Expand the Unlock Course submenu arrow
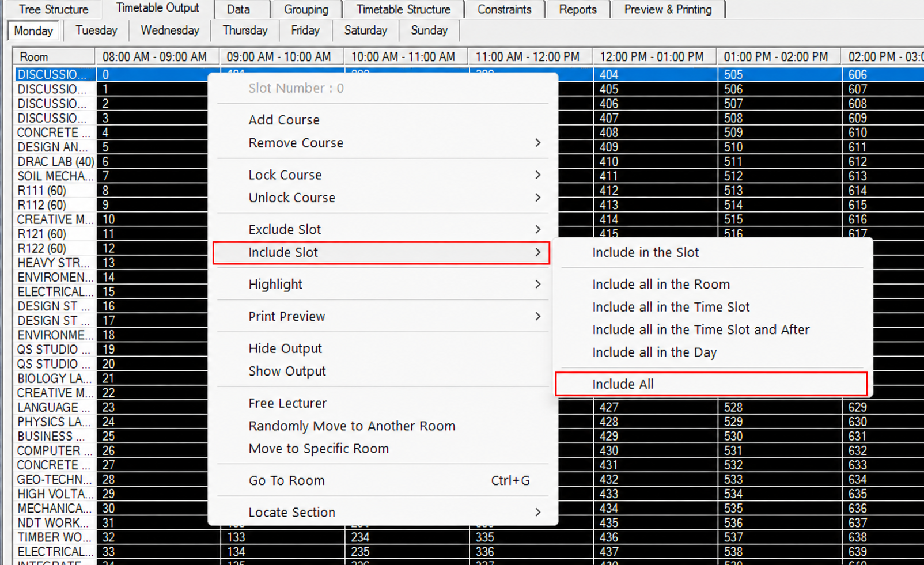Screen dimensions: 924x565 (x=537, y=198)
